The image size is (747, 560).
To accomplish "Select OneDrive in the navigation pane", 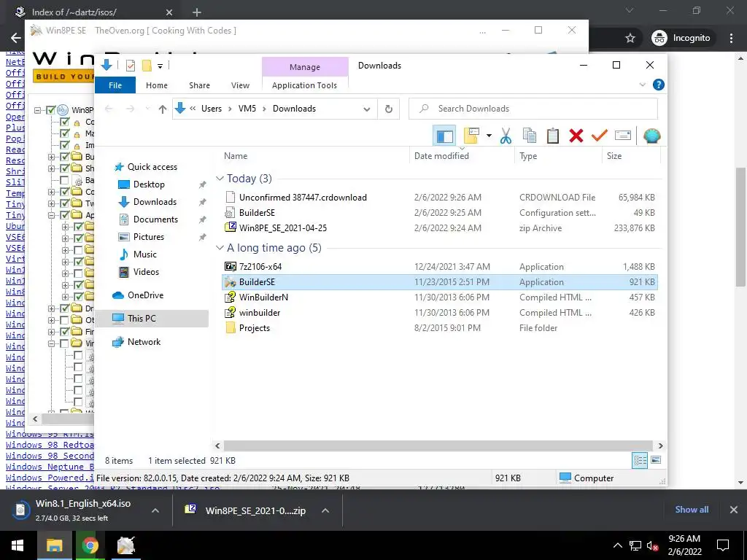I will click(x=145, y=295).
